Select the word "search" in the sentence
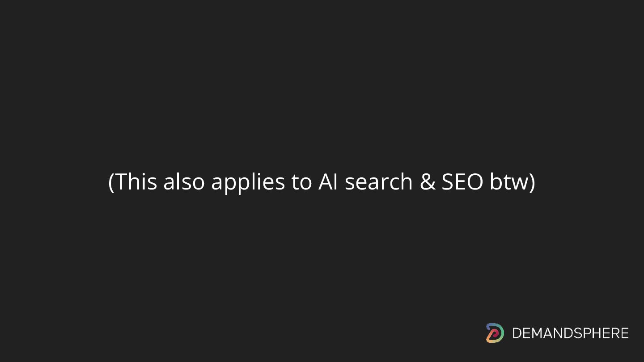The image size is (644, 362). [x=379, y=181]
